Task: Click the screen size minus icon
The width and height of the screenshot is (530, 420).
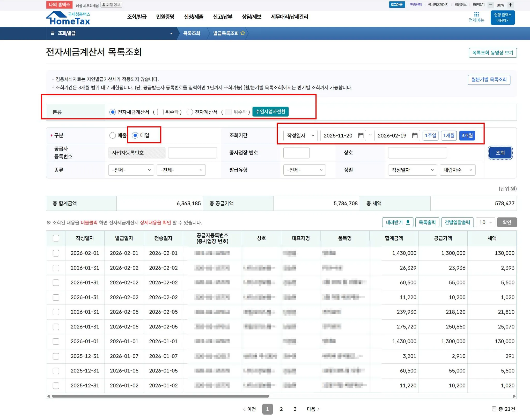Action: [490, 5]
